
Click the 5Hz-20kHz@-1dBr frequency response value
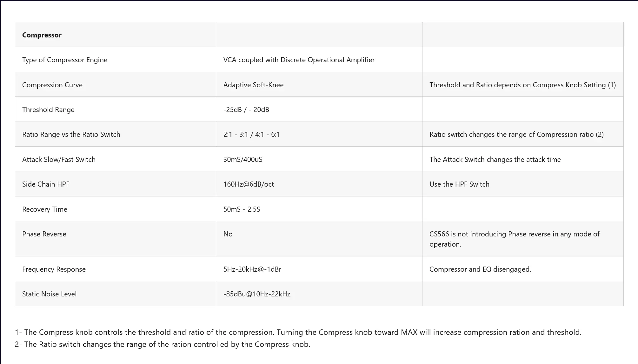[x=252, y=269]
